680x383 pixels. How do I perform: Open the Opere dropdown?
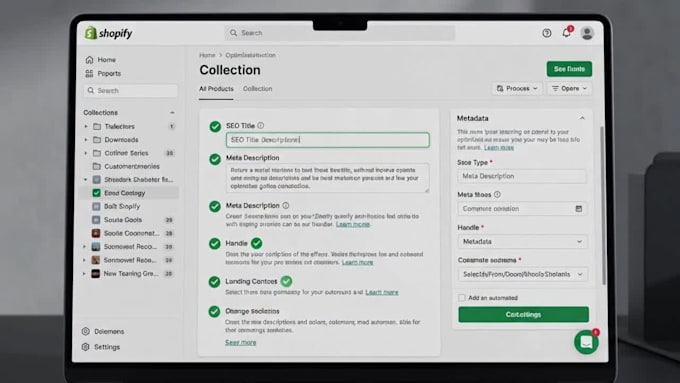coord(569,88)
